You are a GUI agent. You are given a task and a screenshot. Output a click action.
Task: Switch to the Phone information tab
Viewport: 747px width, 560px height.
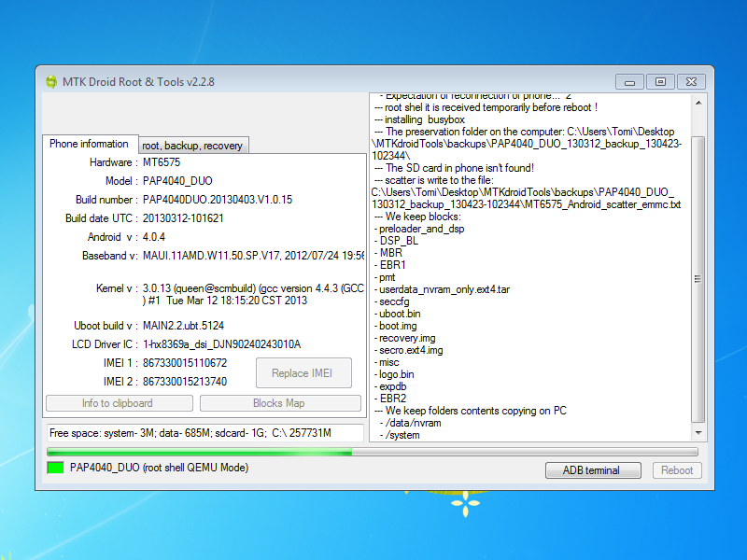click(89, 145)
